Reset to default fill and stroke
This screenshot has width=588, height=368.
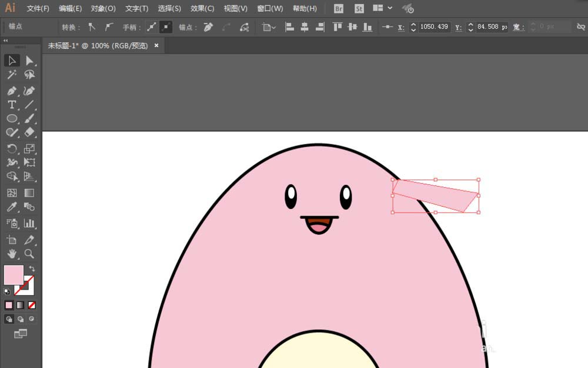(7, 291)
